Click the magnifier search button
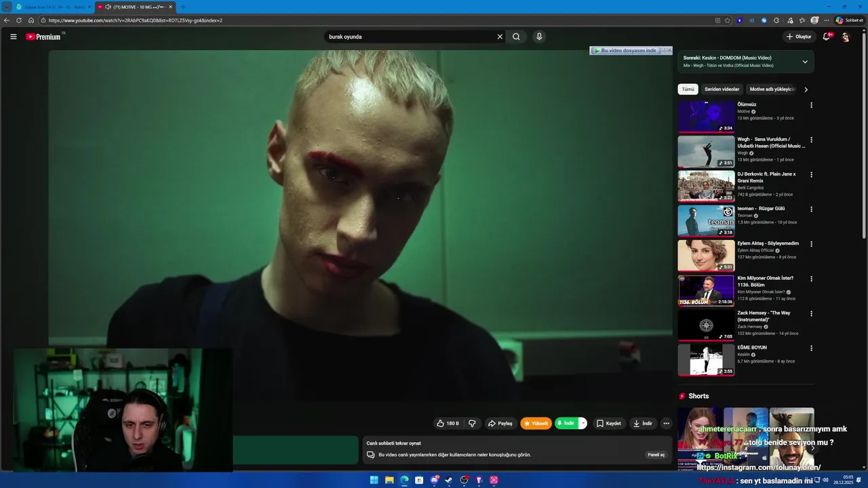The image size is (868, 488). point(516,37)
